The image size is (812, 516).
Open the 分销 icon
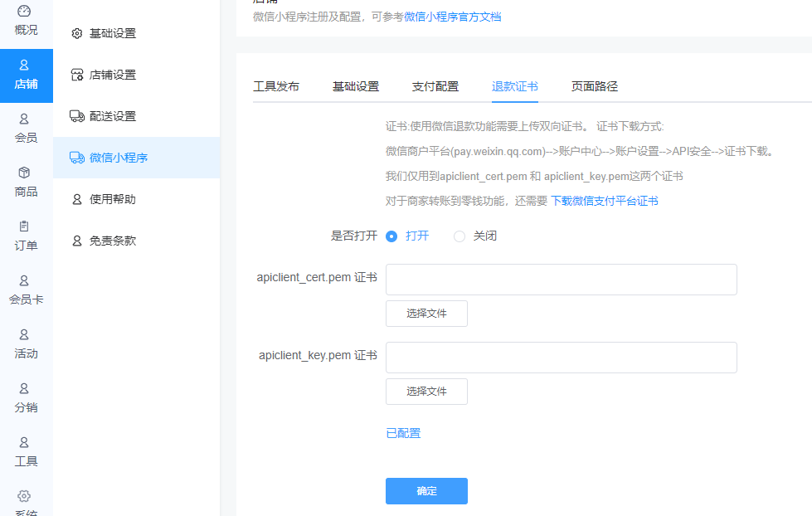coord(24,388)
